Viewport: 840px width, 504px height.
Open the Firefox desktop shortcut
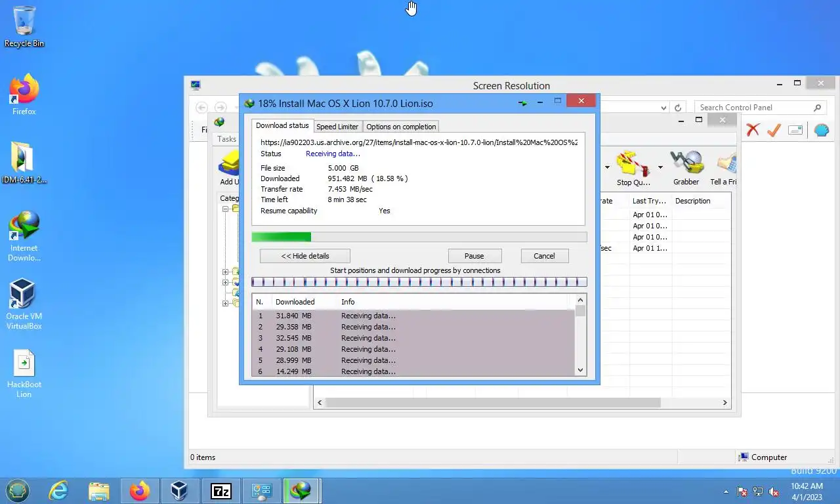[24, 94]
